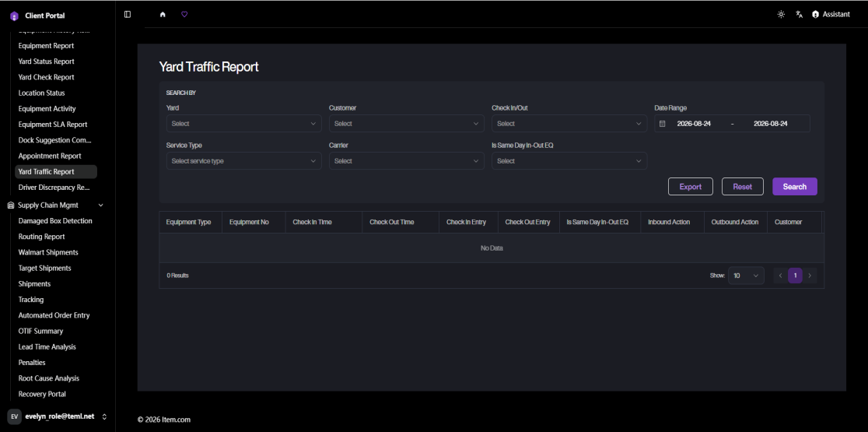Click the Search button
This screenshot has width=868, height=432.
794,187
